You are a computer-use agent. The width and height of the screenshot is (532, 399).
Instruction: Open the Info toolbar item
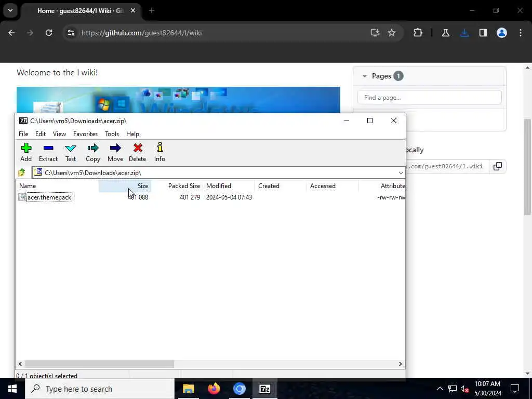tap(159, 152)
